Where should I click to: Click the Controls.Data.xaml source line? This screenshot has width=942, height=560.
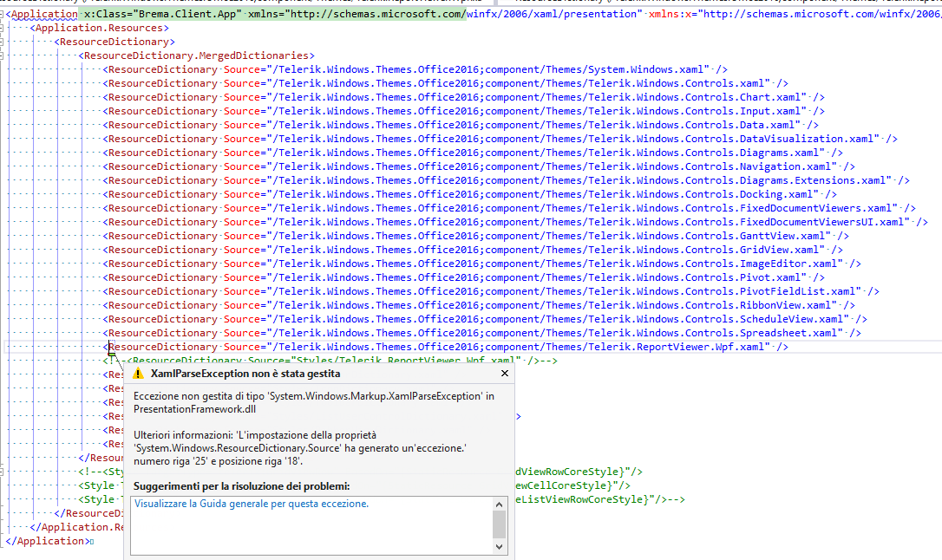pos(461,124)
